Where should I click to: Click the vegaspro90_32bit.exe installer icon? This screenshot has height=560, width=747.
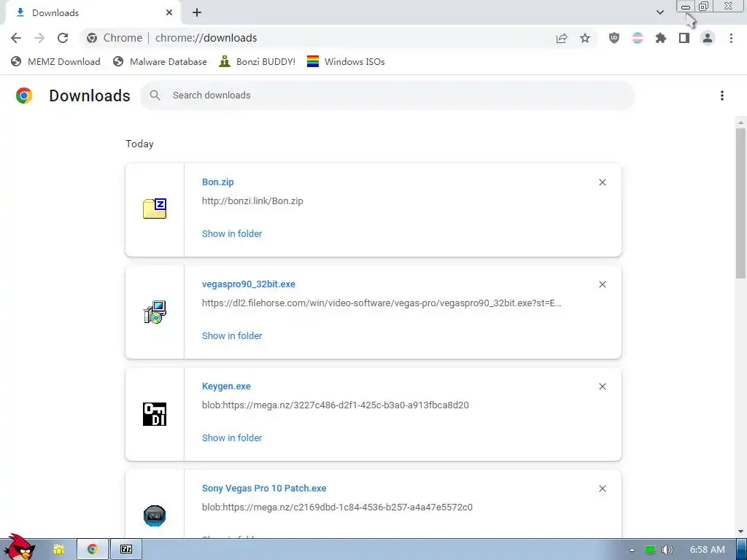coord(155,312)
